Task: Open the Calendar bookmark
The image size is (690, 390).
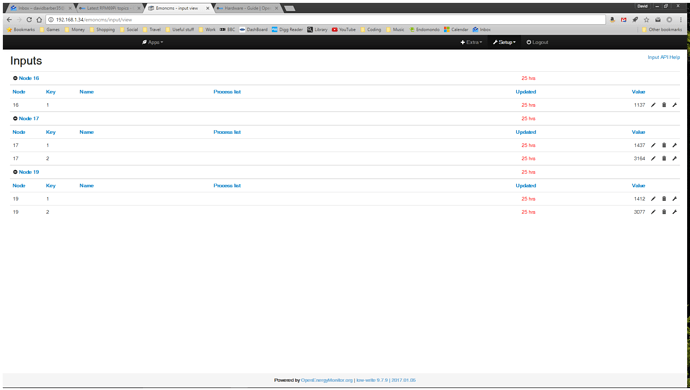Action: point(456,29)
